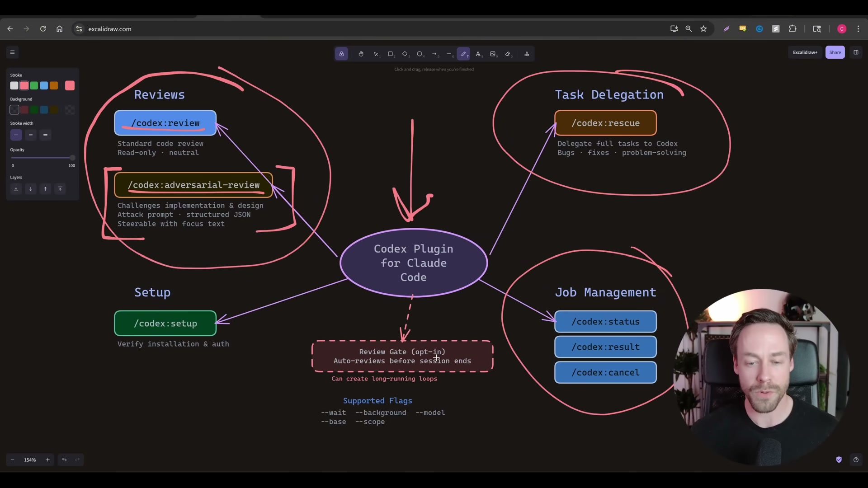Reload the page in browser
This screenshot has width=868, height=488.
(x=43, y=29)
